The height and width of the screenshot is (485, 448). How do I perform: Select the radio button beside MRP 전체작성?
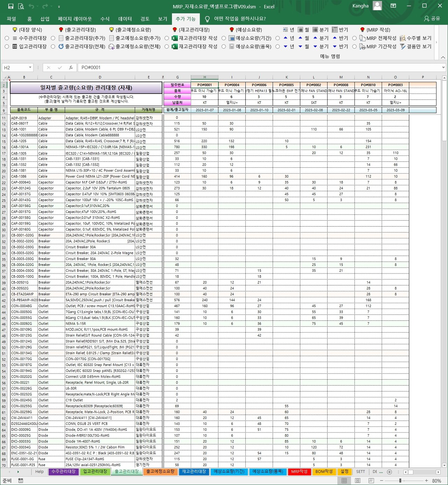(x=354, y=38)
